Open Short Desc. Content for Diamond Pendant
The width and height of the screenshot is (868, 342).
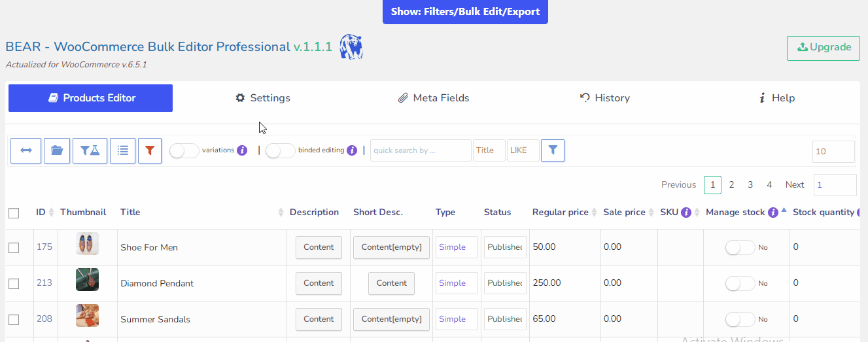tap(391, 283)
